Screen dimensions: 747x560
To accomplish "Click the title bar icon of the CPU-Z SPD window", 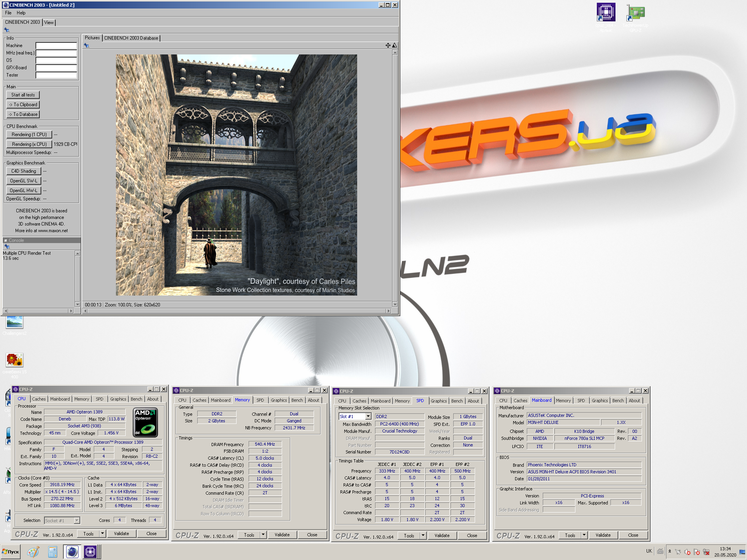I will pyautogui.click(x=336, y=391).
